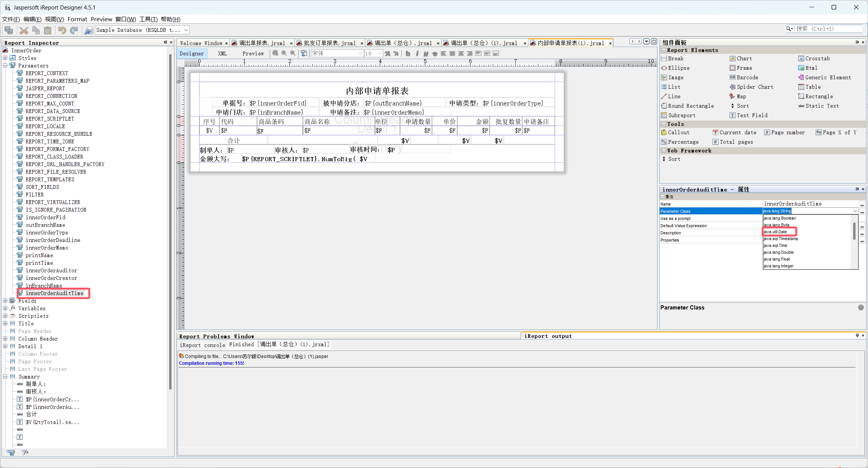Choose java.lang.Integer from class list
Viewport: 868px width, 468px height.
[778, 266]
